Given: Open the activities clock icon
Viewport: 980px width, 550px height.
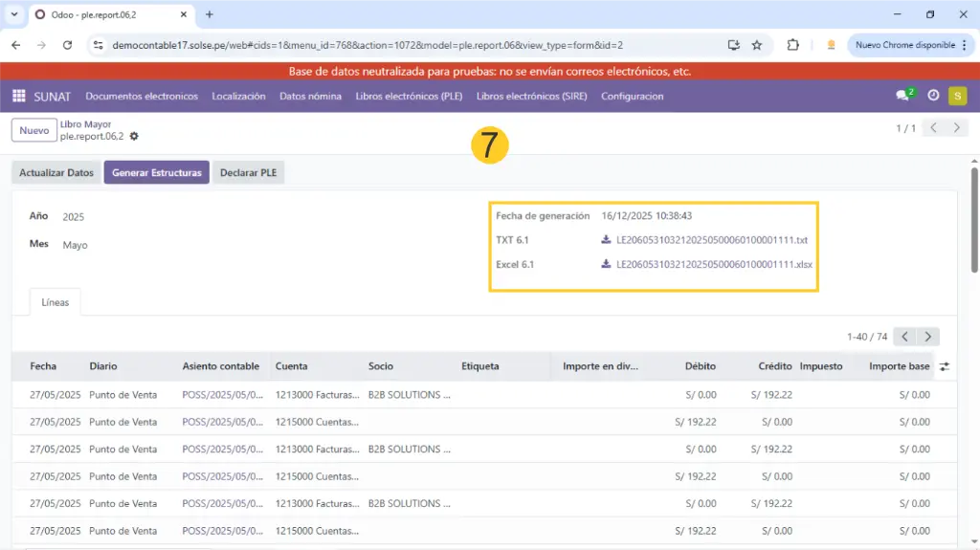Looking at the screenshot, I should click(933, 96).
